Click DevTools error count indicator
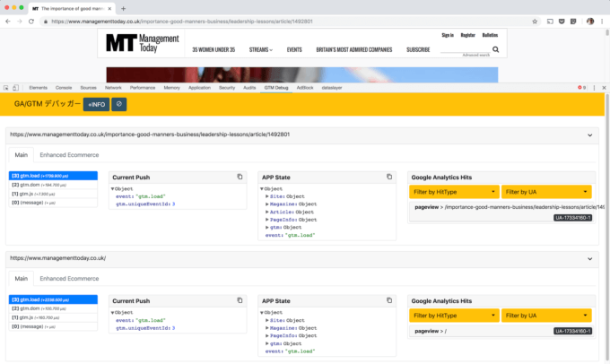 coord(582,88)
